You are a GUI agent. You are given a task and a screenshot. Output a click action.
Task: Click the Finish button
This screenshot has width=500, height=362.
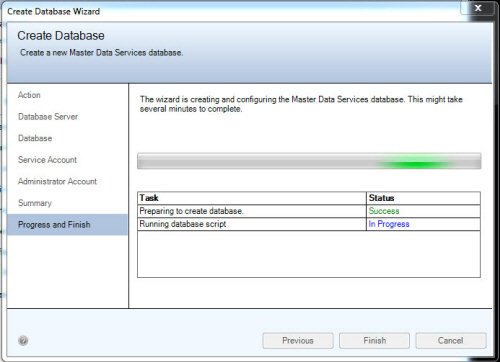[x=374, y=341]
